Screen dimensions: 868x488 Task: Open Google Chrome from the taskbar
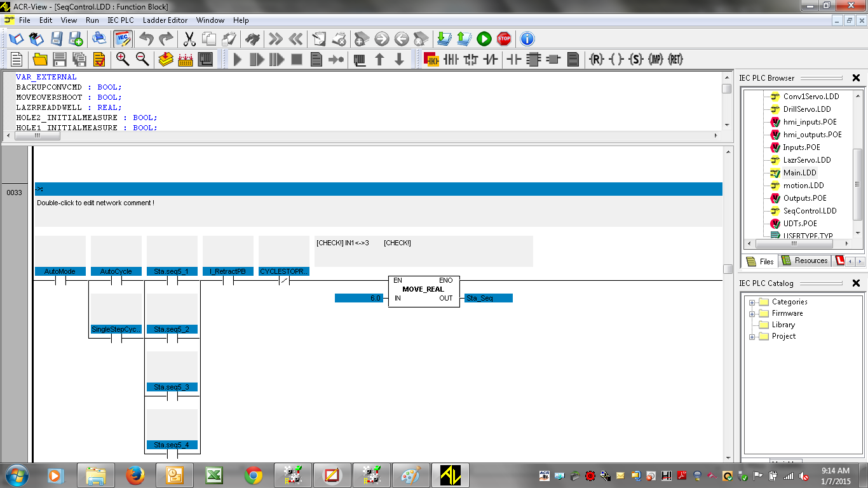[x=254, y=475]
